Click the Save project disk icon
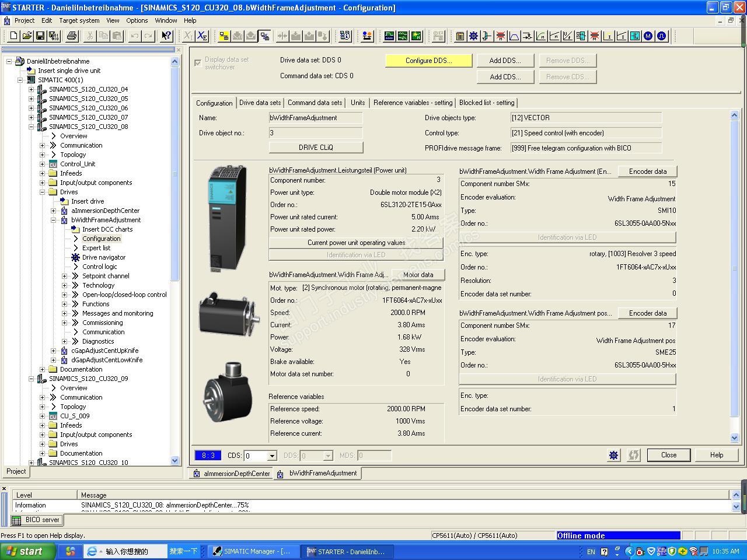The image size is (747, 560). click(40, 36)
